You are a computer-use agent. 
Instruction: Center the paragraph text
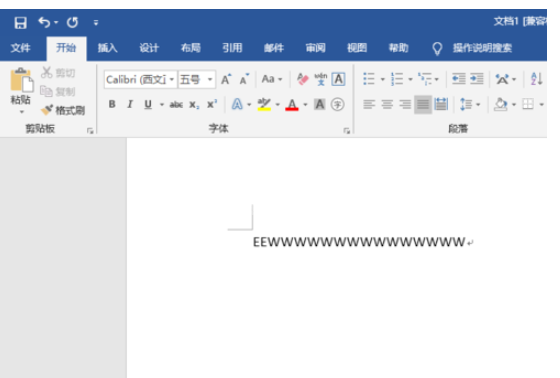click(387, 104)
